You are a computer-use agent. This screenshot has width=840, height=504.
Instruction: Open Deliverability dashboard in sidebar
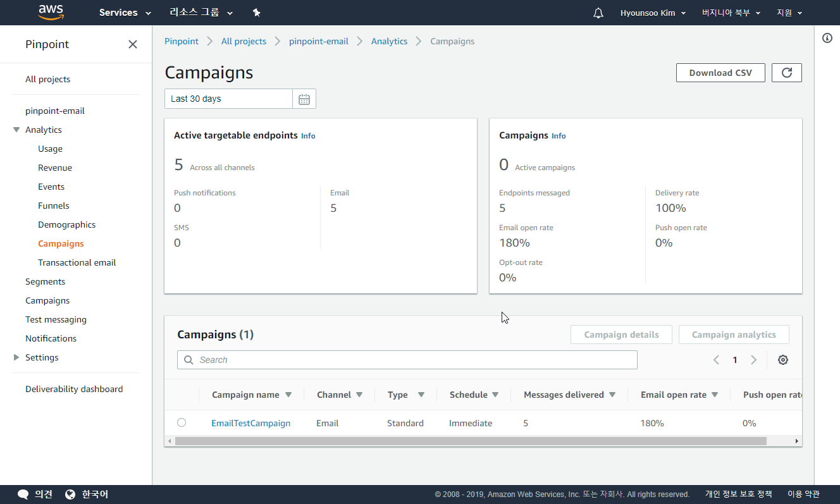click(74, 389)
